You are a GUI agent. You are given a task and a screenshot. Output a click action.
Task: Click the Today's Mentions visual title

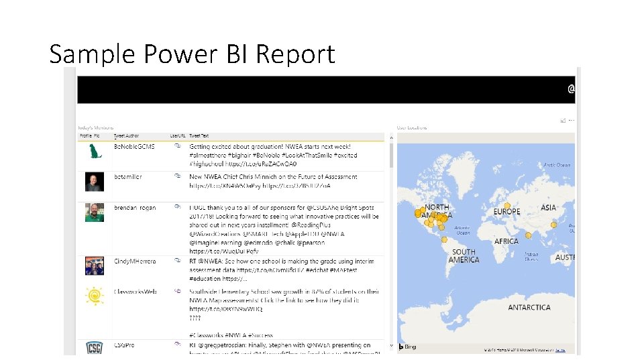click(95, 127)
